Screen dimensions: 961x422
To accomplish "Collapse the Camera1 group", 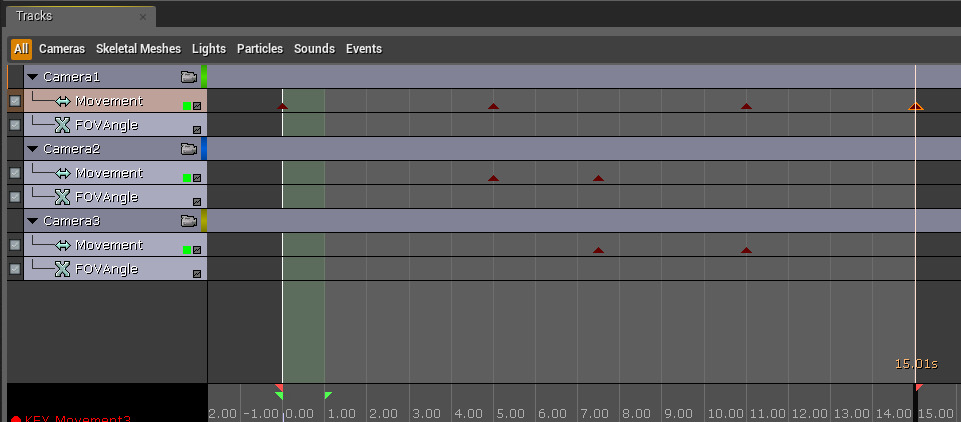I will tap(33, 77).
